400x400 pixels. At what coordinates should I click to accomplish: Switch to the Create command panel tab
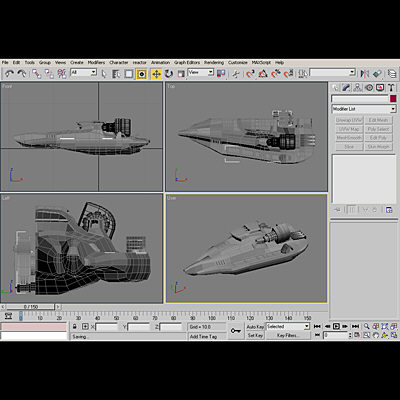click(336, 88)
